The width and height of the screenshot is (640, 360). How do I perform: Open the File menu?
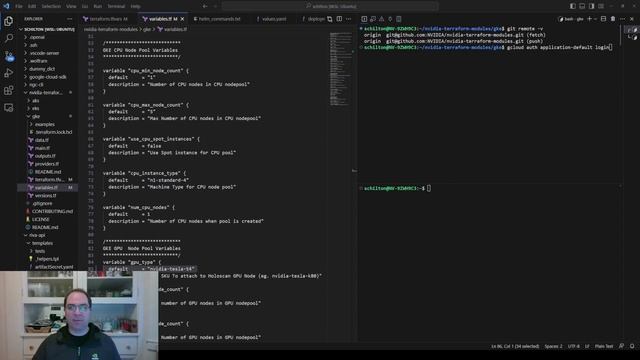19,6
